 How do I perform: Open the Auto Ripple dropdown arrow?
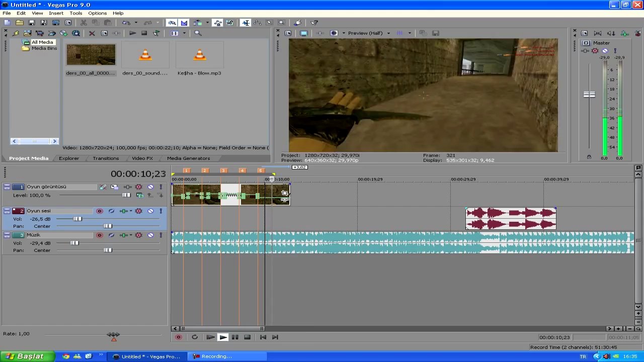[207, 23]
